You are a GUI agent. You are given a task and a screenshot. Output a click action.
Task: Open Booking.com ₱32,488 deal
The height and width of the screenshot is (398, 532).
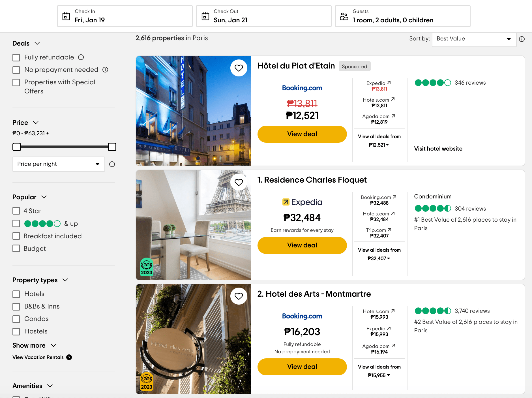[x=379, y=200]
